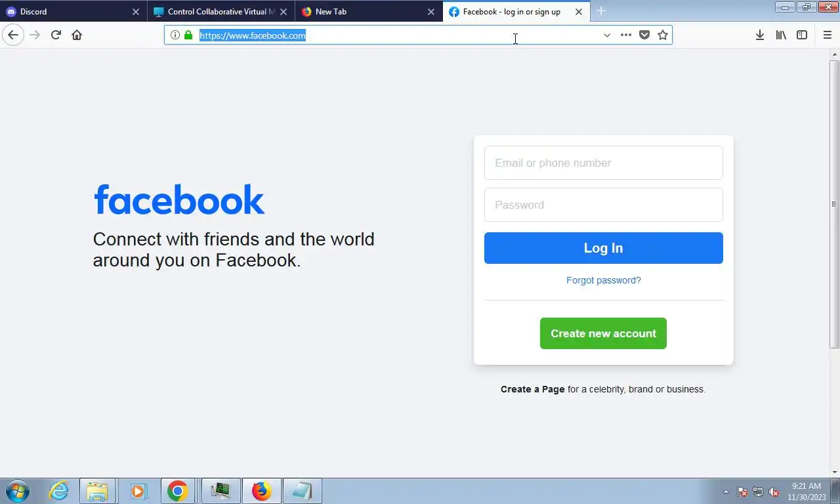
Task: Toggle the sidebar view
Action: coord(802,35)
